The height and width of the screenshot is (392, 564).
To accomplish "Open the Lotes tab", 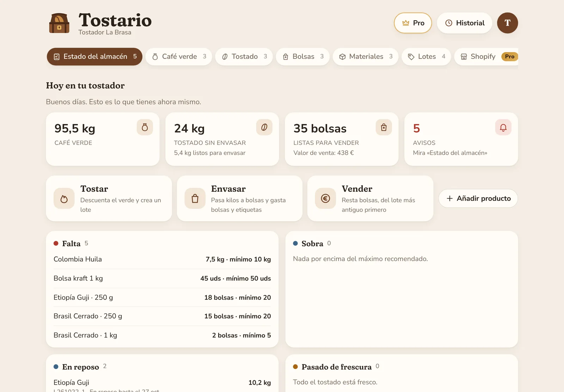I will pos(427,57).
